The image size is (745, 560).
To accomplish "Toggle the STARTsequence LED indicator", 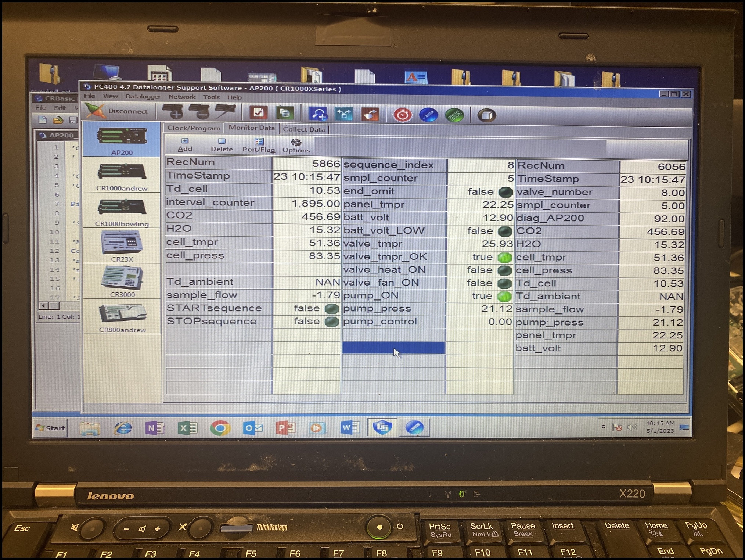I will (332, 309).
